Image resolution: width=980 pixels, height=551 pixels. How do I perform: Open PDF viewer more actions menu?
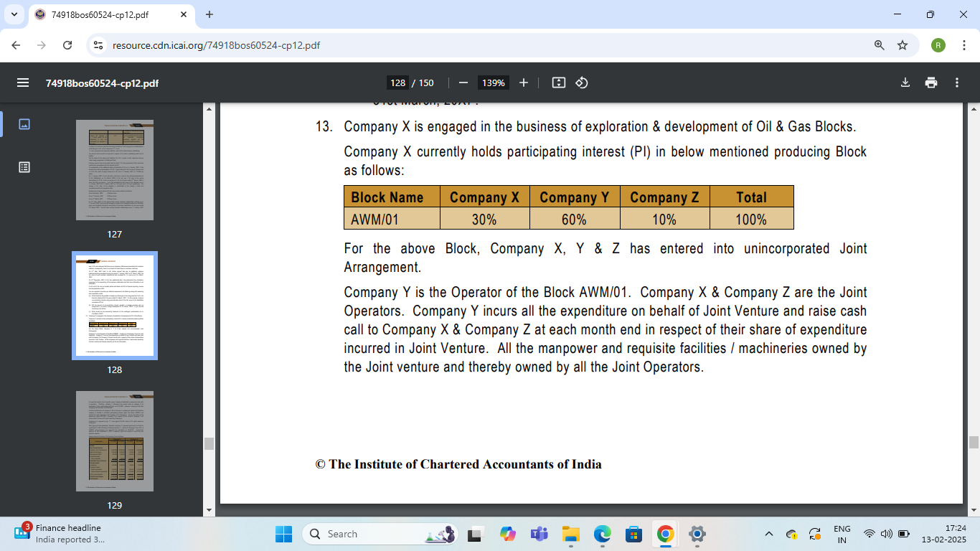point(957,83)
